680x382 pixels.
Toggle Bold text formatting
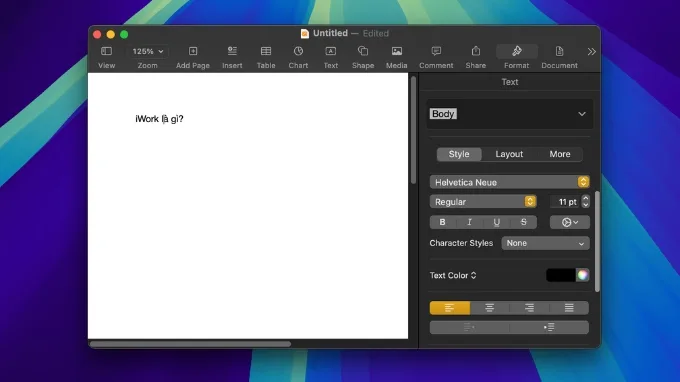(442, 222)
